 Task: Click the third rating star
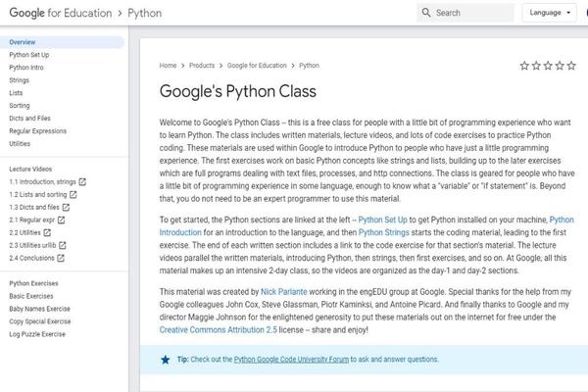pos(548,66)
